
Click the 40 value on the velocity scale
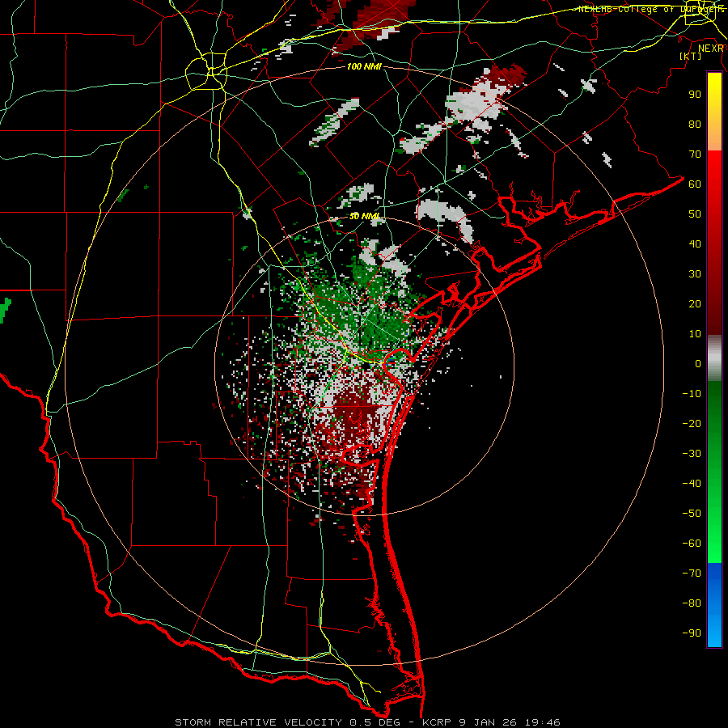695,244
